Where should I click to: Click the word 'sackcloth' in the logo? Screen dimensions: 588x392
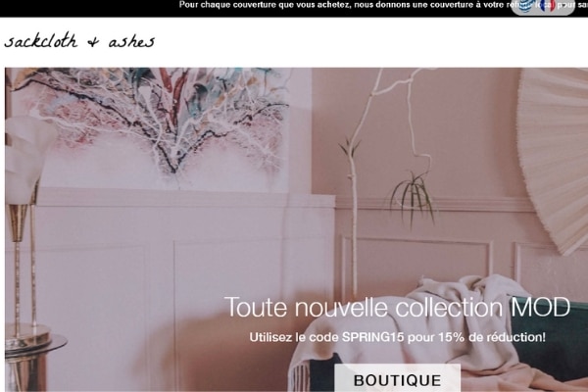click(41, 40)
